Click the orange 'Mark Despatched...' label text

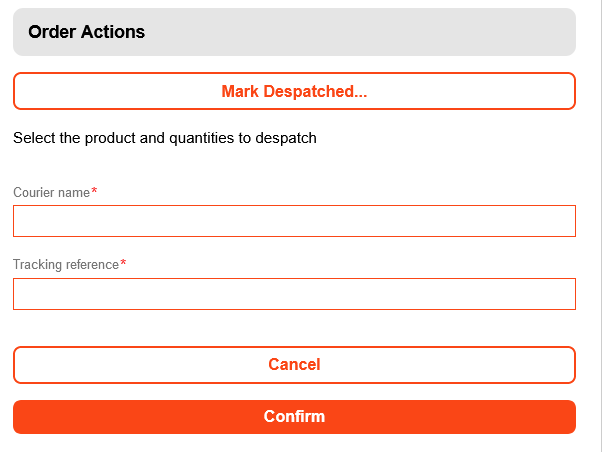[294, 91]
